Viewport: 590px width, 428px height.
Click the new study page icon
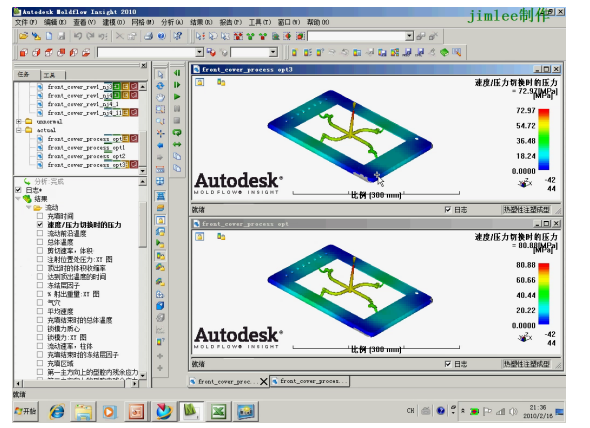coord(49,36)
